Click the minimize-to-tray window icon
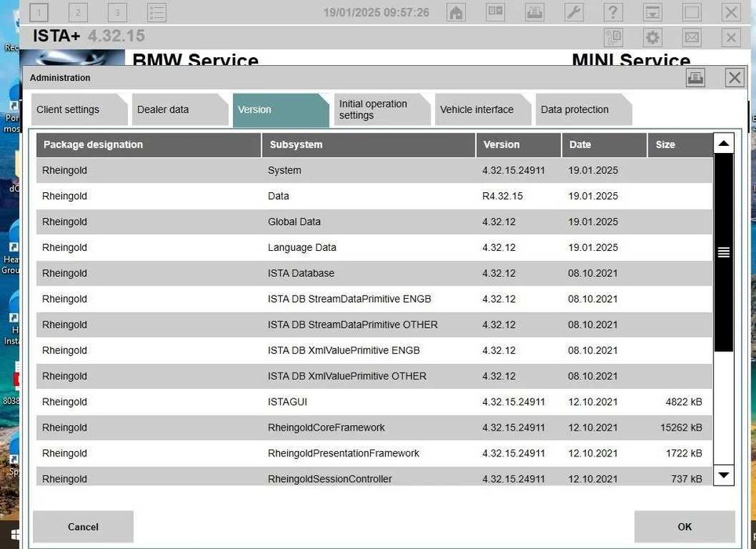The height and width of the screenshot is (549, 756). click(x=652, y=13)
